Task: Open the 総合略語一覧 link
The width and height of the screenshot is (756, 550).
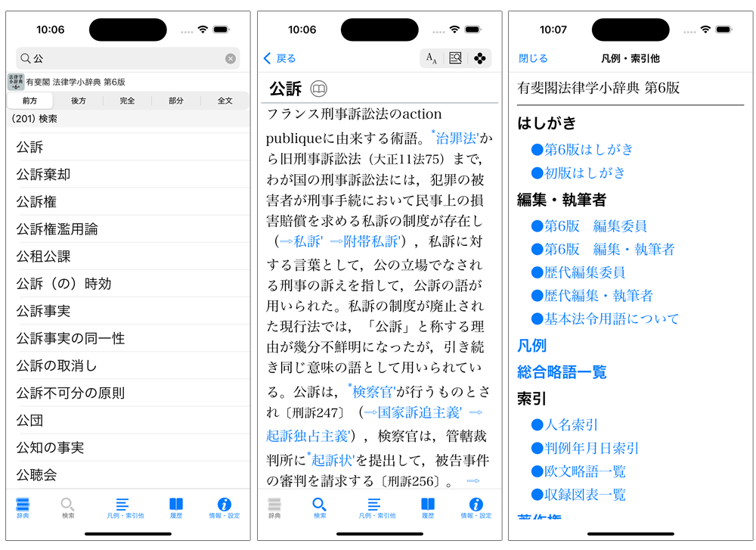Action: [562, 372]
